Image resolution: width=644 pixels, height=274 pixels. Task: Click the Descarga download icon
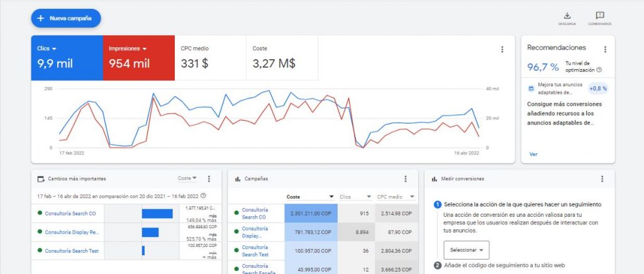click(567, 16)
